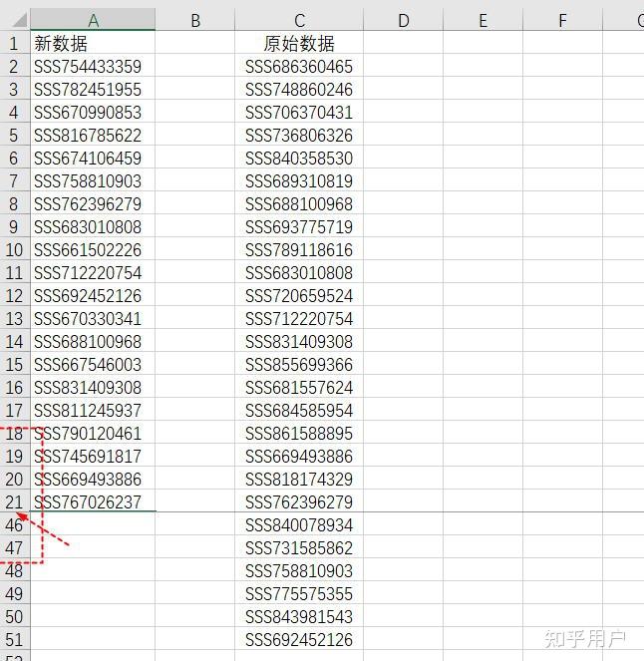This screenshot has height=661, width=644.
Task: Click cell SSS767026237
Action: coord(93,501)
